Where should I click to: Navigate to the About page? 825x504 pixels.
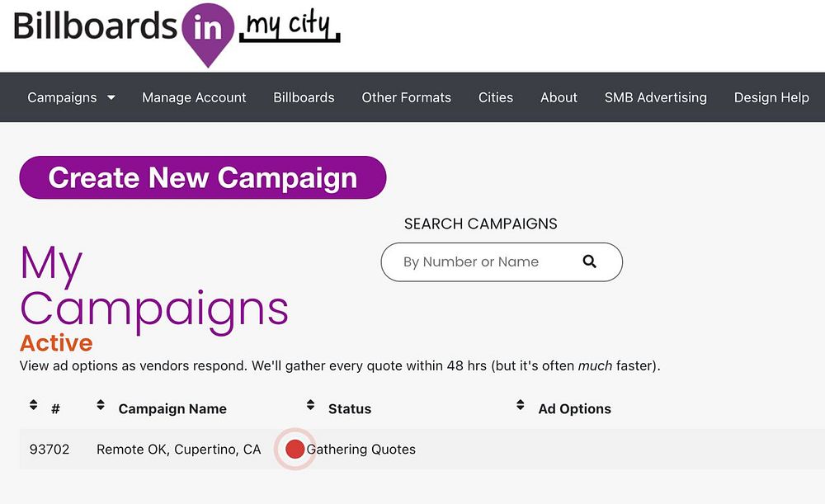559,97
